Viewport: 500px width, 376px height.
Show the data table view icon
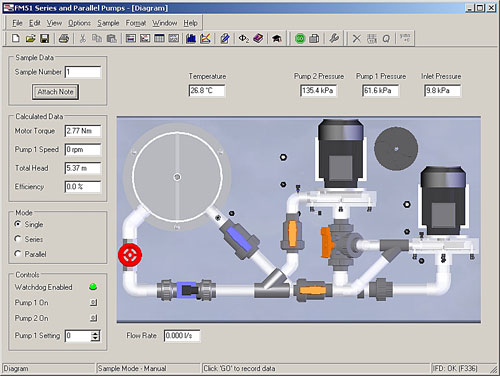coord(159,38)
